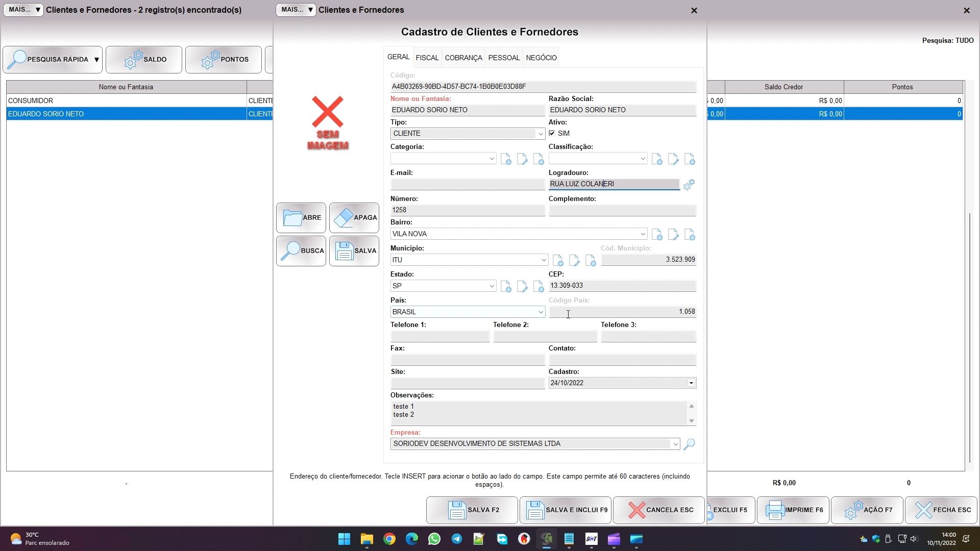This screenshot has height=551, width=980.
Task: Open the País dropdown showing BRASIL
Action: pos(540,312)
